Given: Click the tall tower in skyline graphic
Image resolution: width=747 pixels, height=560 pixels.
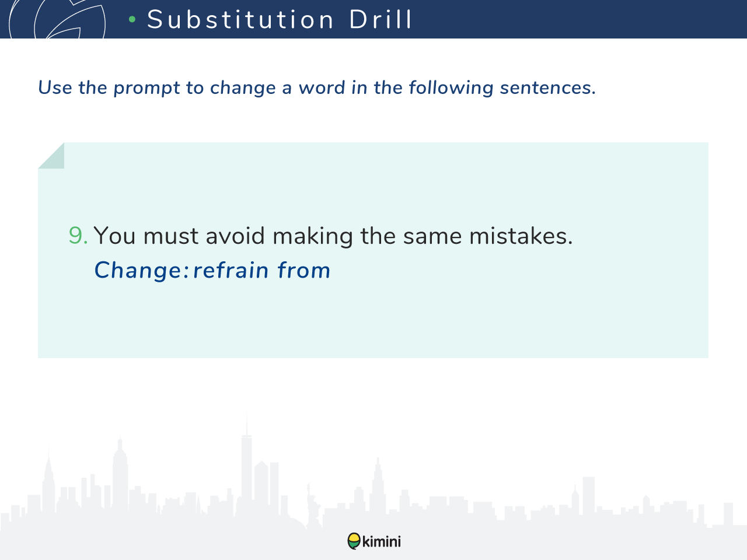Looking at the screenshot, I should [247, 461].
